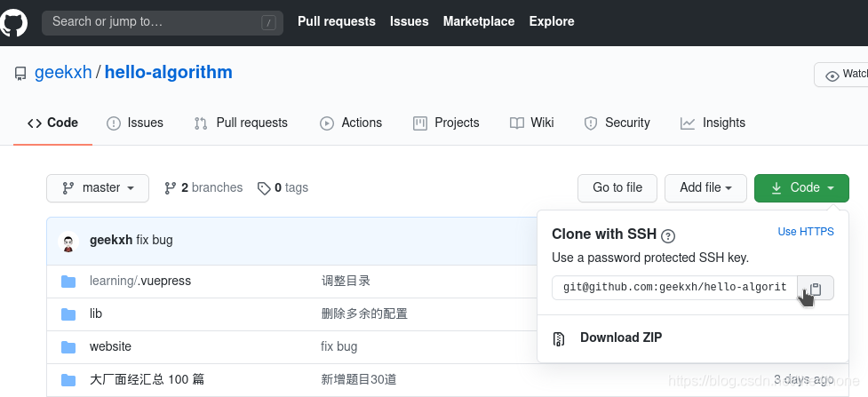Open the Code tab
This screenshot has width=868, height=397.
pos(52,123)
